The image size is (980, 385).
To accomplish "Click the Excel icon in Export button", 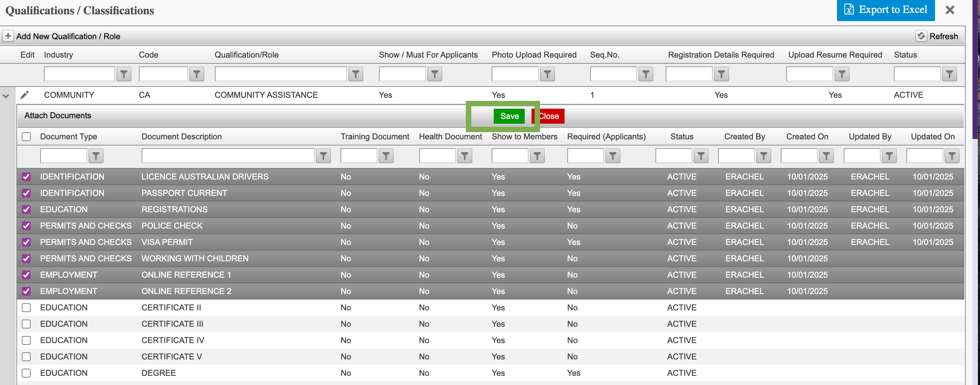I will (x=849, y=10).
